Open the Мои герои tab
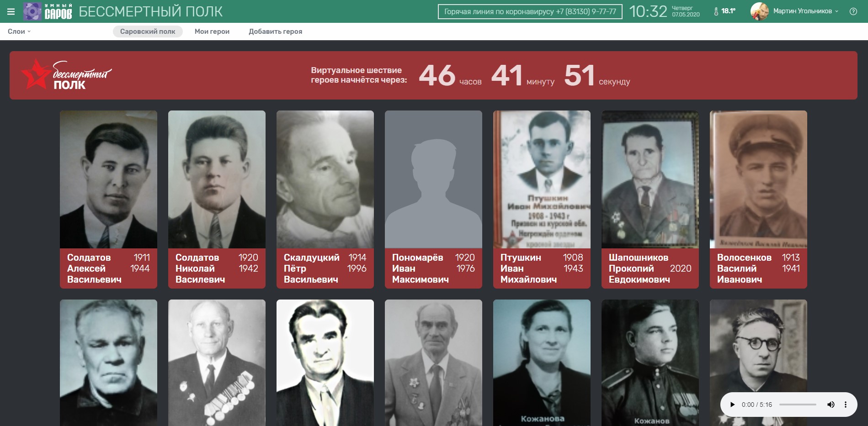This screenshot has height=426, width=868. coord(212,32)
